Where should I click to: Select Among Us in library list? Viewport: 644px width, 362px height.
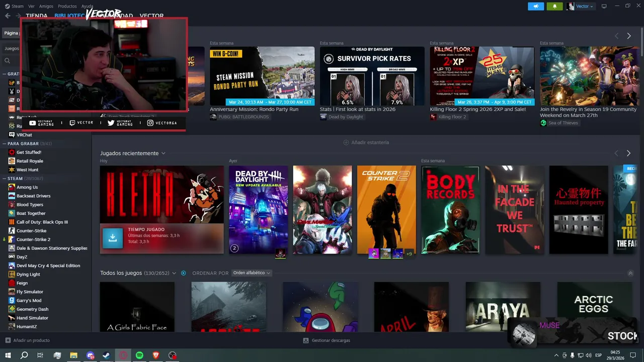(27, 187)
